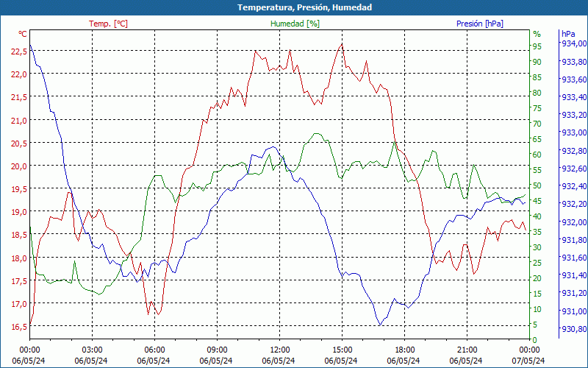
Task: Click the 19,5 temperature axis value
Action: (x=19, y=189)
